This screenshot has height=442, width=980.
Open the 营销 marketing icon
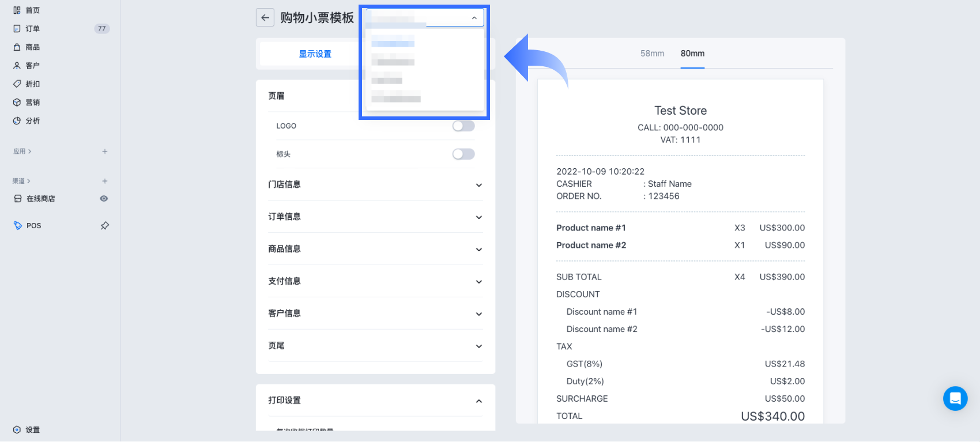click(17, 103)
